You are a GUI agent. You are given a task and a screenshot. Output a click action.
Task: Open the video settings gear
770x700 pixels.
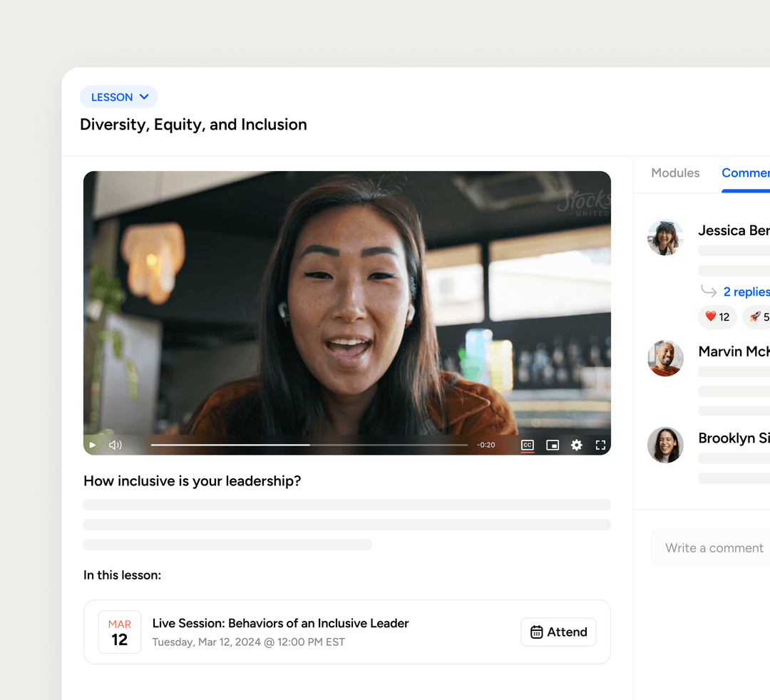coord(576,445)
